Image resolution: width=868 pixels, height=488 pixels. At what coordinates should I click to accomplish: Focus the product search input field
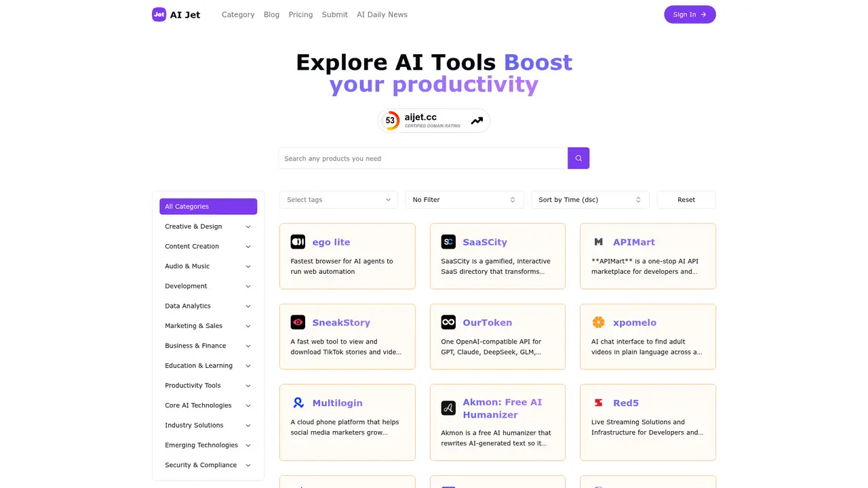[423, 158]
